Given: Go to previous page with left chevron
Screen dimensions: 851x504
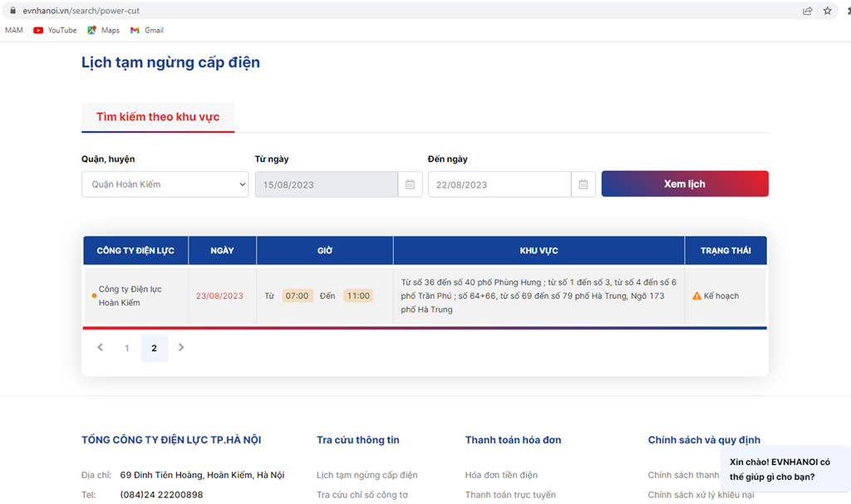Looking at the screenshot, I should (100, 347).
